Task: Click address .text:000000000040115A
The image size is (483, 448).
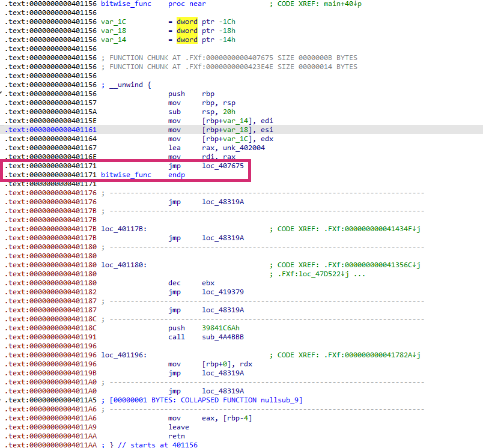Action: (x=51, y=112)
